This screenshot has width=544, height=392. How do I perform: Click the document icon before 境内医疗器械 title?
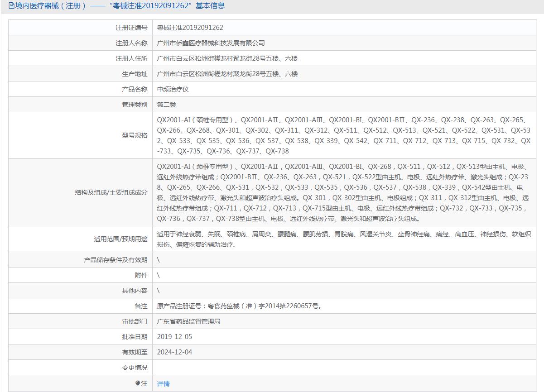click(12, 5)
